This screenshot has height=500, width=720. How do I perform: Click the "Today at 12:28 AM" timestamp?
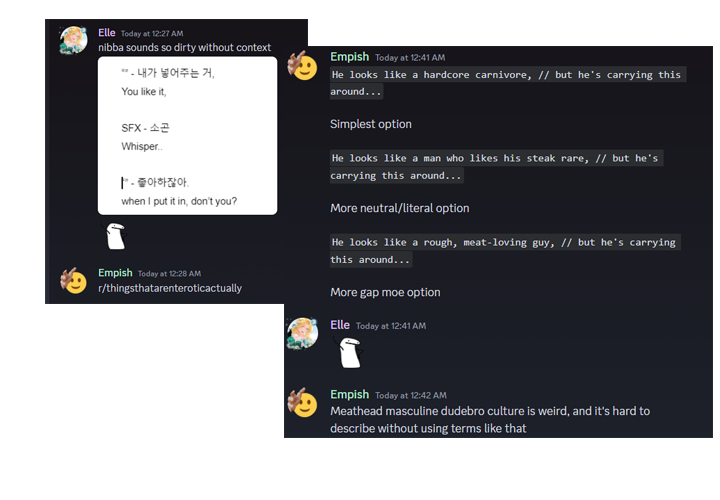[169, 274]
